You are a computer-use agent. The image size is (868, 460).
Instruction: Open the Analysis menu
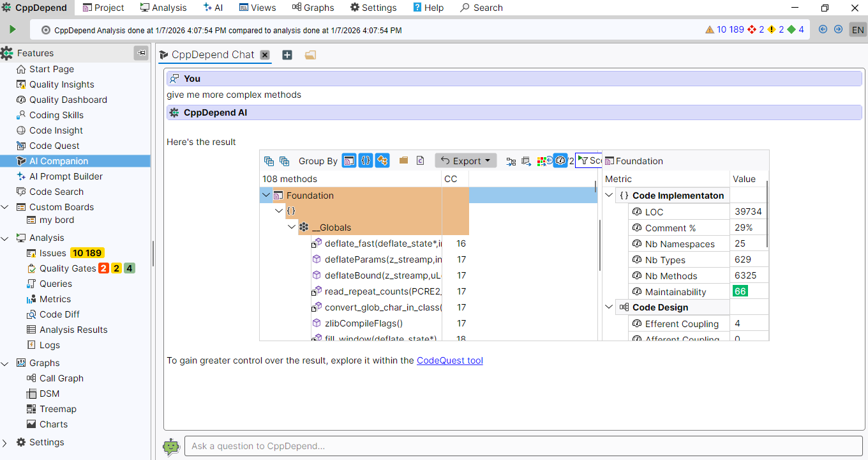163,8
